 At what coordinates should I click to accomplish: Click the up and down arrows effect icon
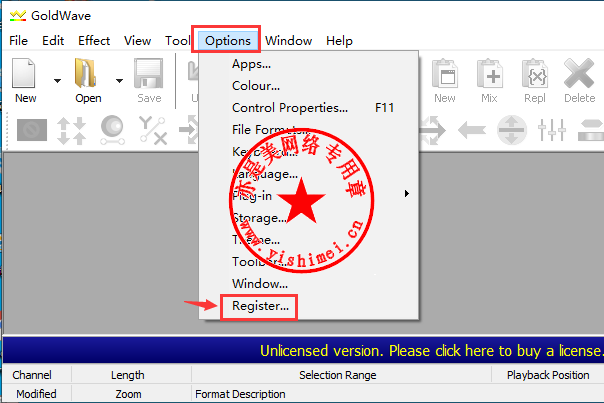coord(72,130)
